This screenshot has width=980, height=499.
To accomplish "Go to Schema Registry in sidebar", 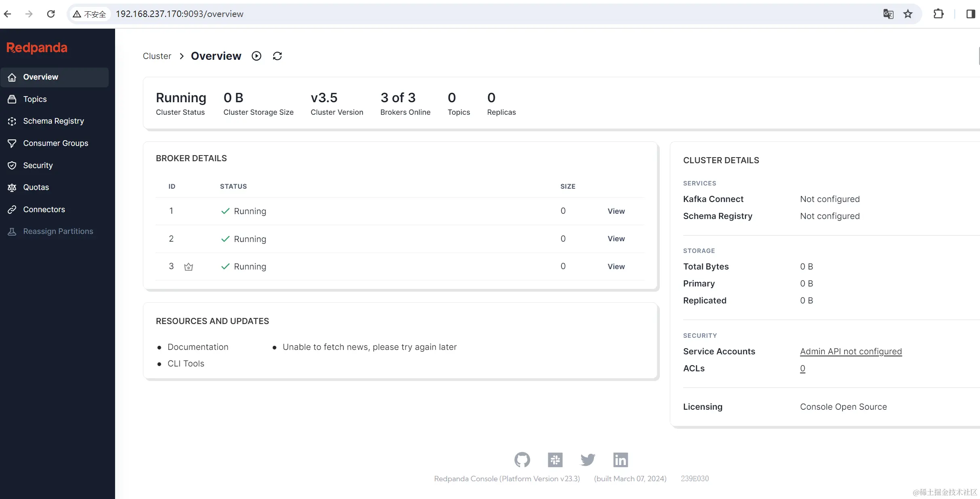I will pos(53,121).
